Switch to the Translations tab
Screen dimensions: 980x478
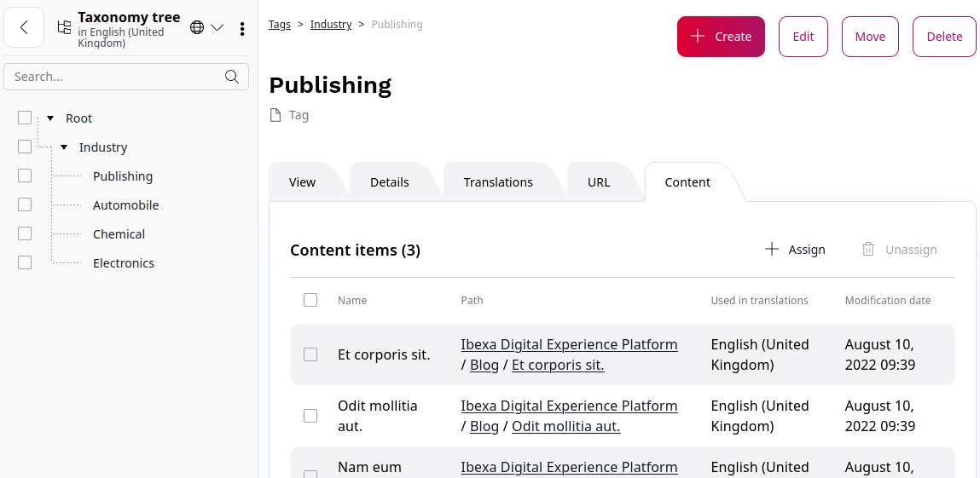[x=498, y=182]
